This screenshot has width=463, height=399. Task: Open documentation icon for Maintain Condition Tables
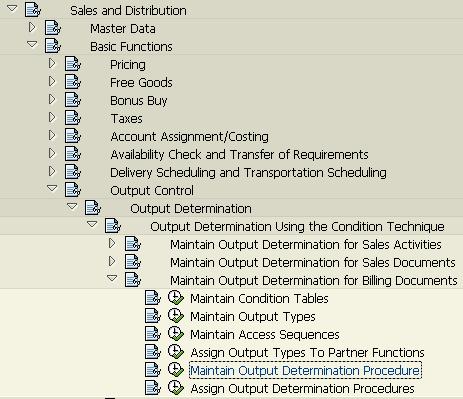(x=153, y=298)
